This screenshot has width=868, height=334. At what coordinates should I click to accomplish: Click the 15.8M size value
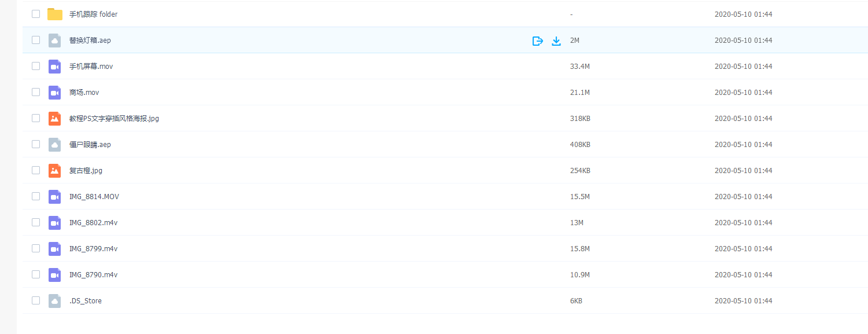pos(580,249)
